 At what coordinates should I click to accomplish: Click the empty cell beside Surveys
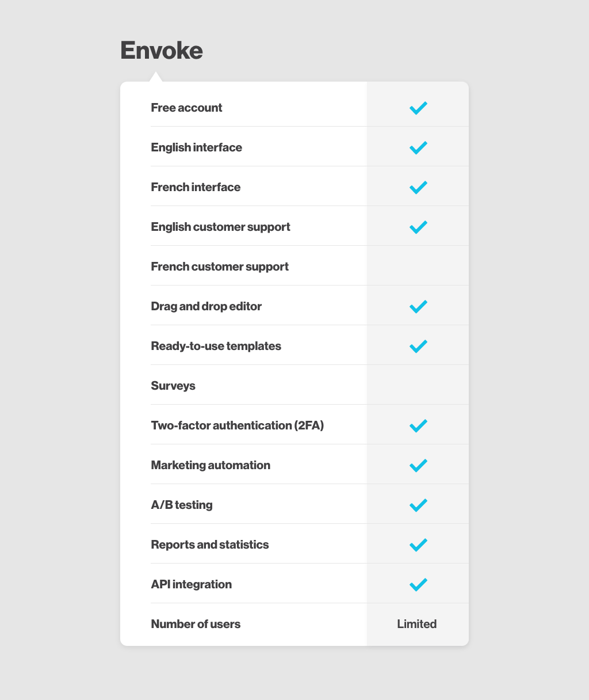click(x=418, y=386)
